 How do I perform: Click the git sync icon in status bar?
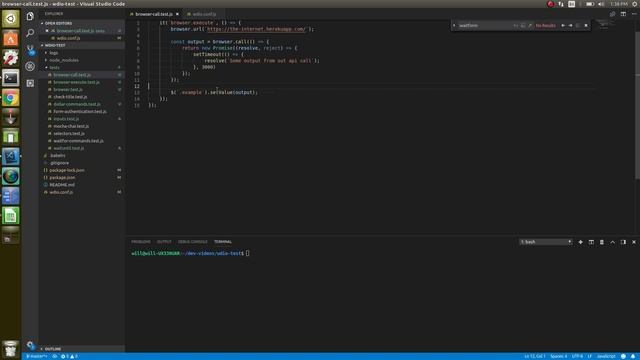tap(55, 356)
